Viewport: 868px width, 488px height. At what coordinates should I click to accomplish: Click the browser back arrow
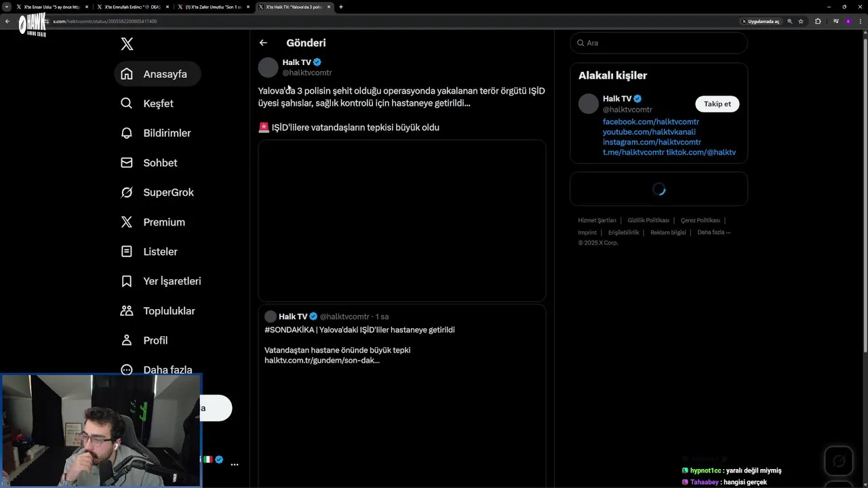(7, 21)
